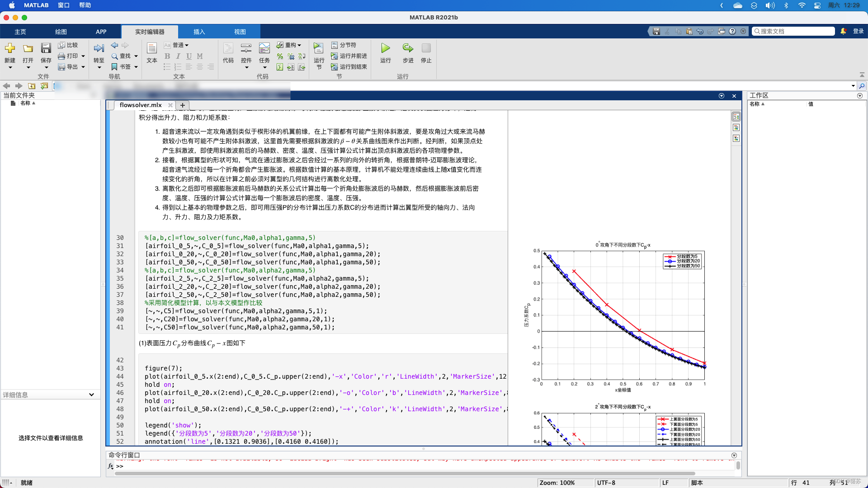This screenshot has width=868, height=488.
Task: Click the comment percent (%) icon
Action: [280, 56]
